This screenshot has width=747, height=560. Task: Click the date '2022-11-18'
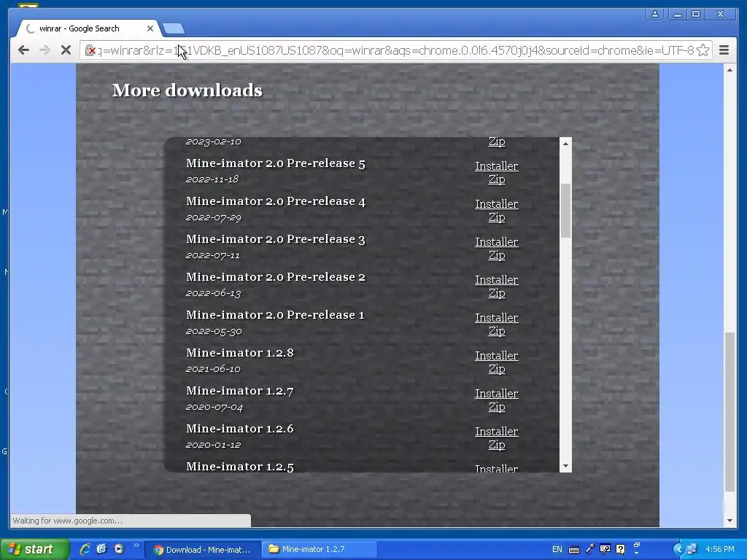point(212,179)
